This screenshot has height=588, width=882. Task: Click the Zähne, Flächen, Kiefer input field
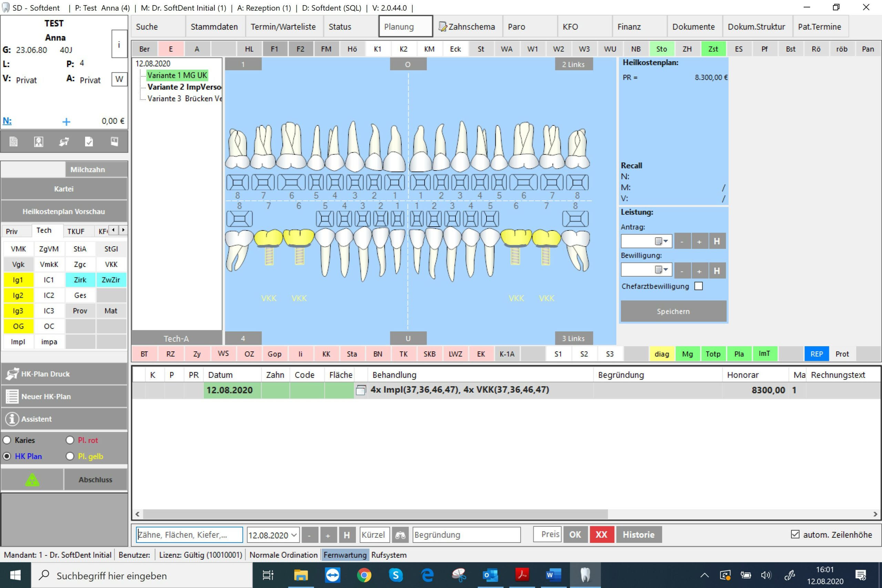189,535
